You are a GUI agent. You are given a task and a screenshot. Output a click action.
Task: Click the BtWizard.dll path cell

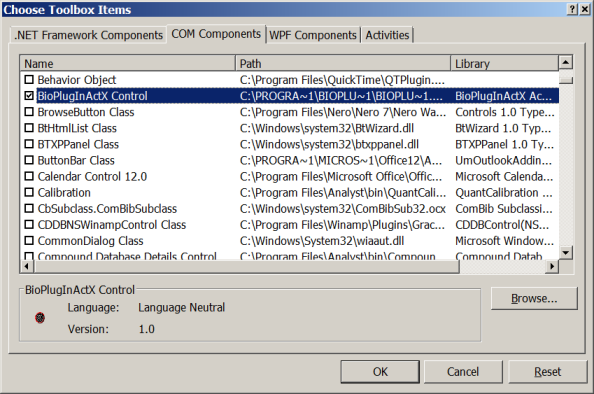click(327, 128)
